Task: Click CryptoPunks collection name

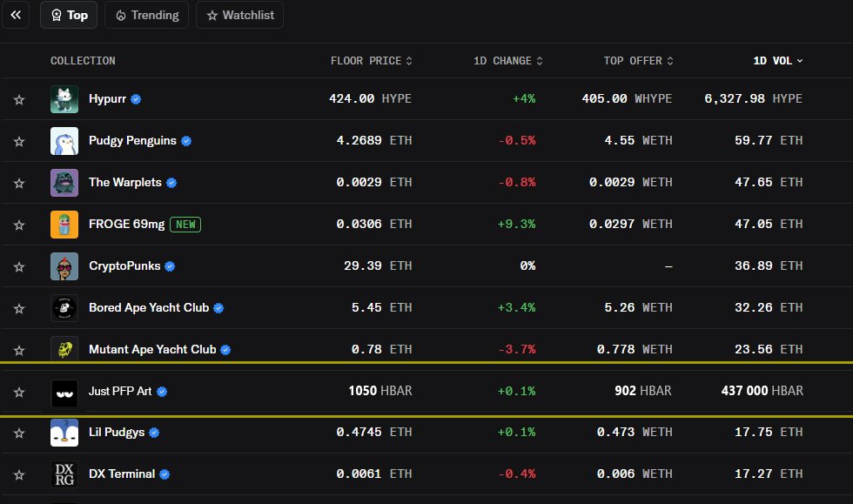Action: tap(124, 266)
